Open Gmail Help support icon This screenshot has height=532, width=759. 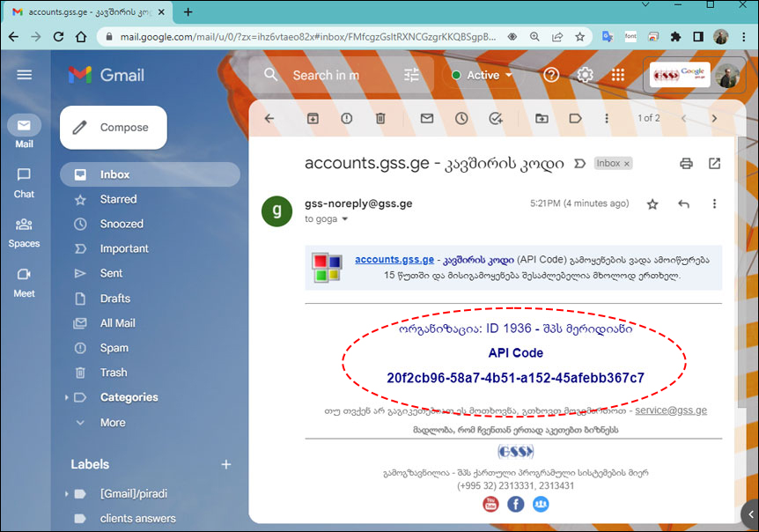coord(551,75)
